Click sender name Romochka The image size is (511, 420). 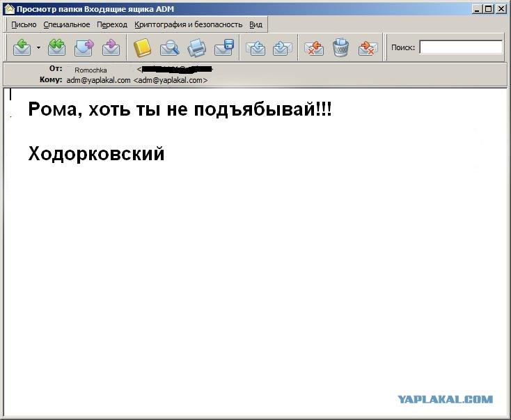[91, 70]
